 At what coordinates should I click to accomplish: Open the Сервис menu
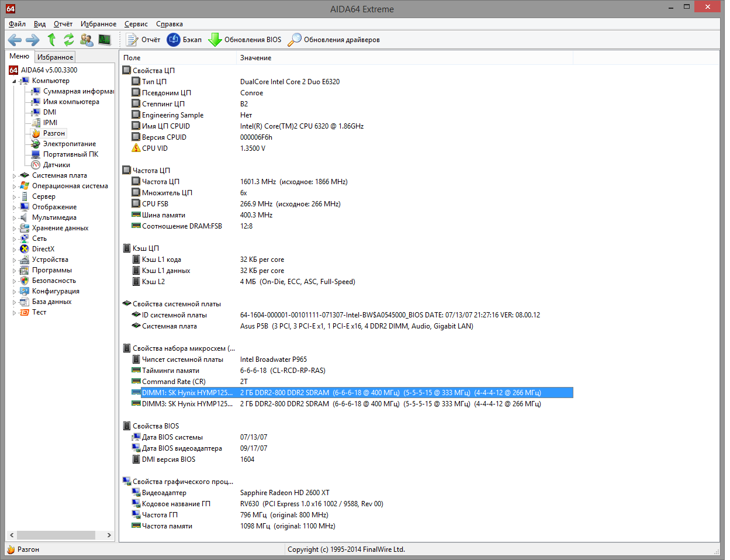click(136, 24)
